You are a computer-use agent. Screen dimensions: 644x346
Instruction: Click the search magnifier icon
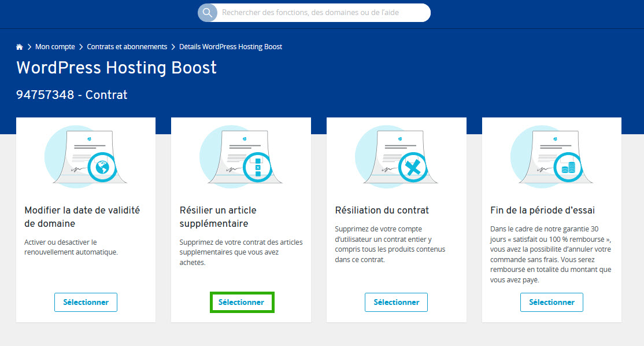coord(208,13)
